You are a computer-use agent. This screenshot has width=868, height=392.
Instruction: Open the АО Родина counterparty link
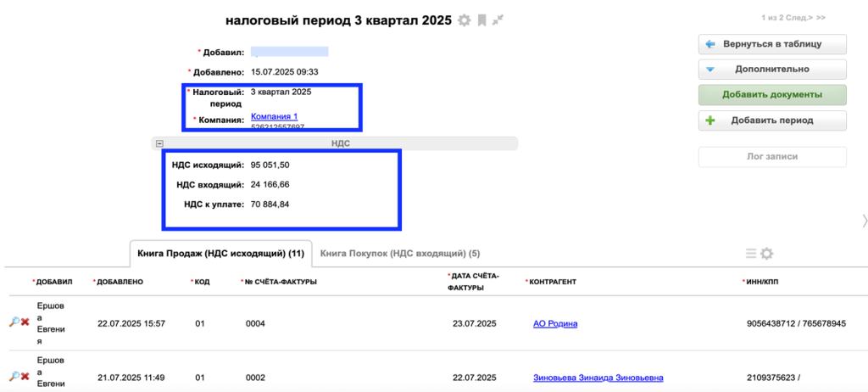coord(557,323)
